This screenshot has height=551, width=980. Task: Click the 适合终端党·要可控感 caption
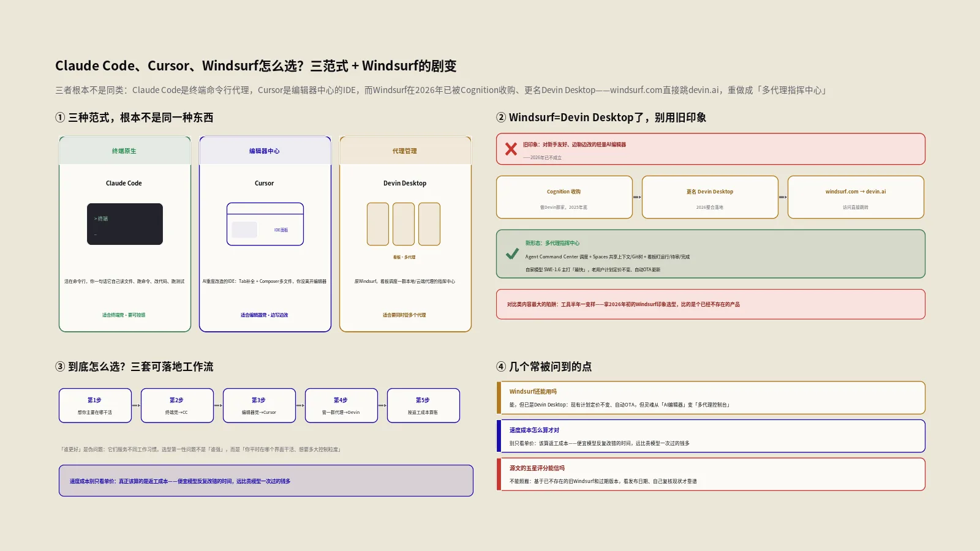pyautogui.click(x=124, y=315)
